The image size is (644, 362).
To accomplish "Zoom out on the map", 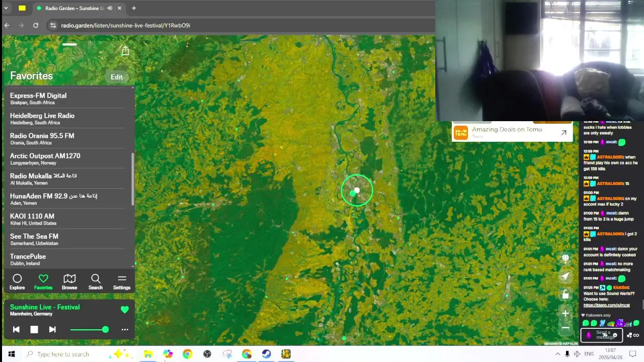I will (566, 328).
